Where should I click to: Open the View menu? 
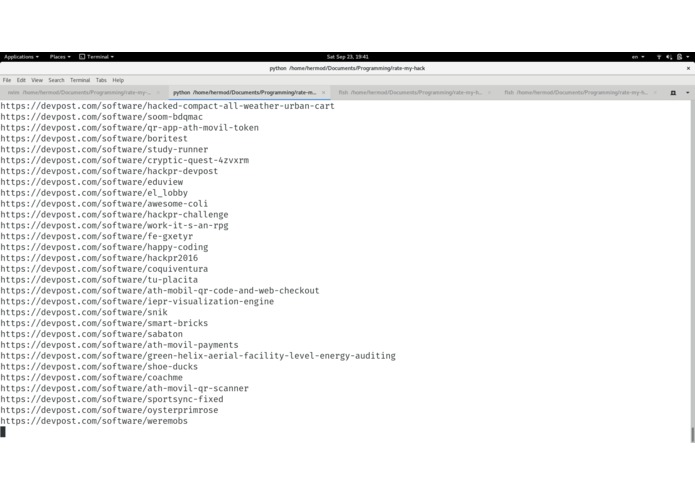pyautogui.click(x=37, y=80)
